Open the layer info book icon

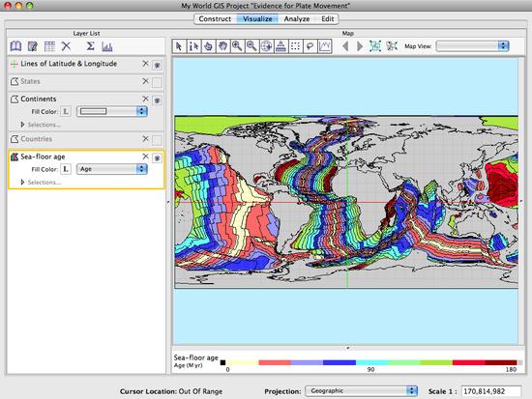click(15, 46)
